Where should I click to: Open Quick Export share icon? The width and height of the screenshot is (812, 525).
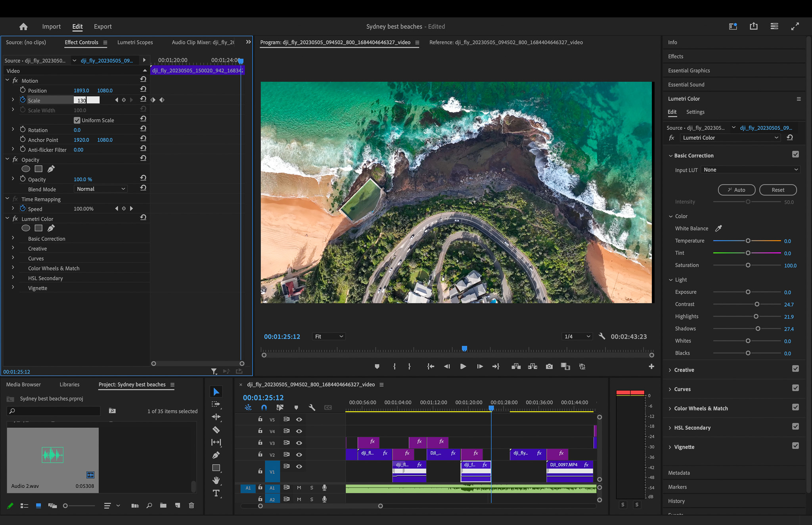click(754, 26)
